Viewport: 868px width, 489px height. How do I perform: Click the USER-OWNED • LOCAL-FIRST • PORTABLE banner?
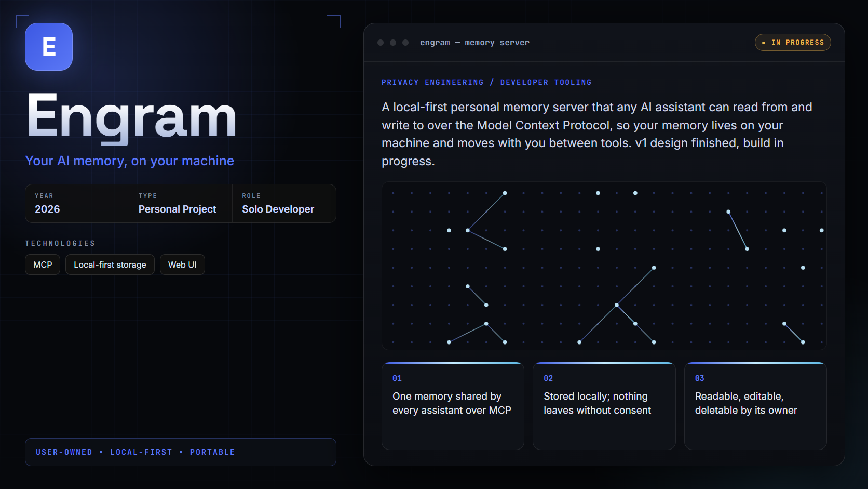click(181, 452)
